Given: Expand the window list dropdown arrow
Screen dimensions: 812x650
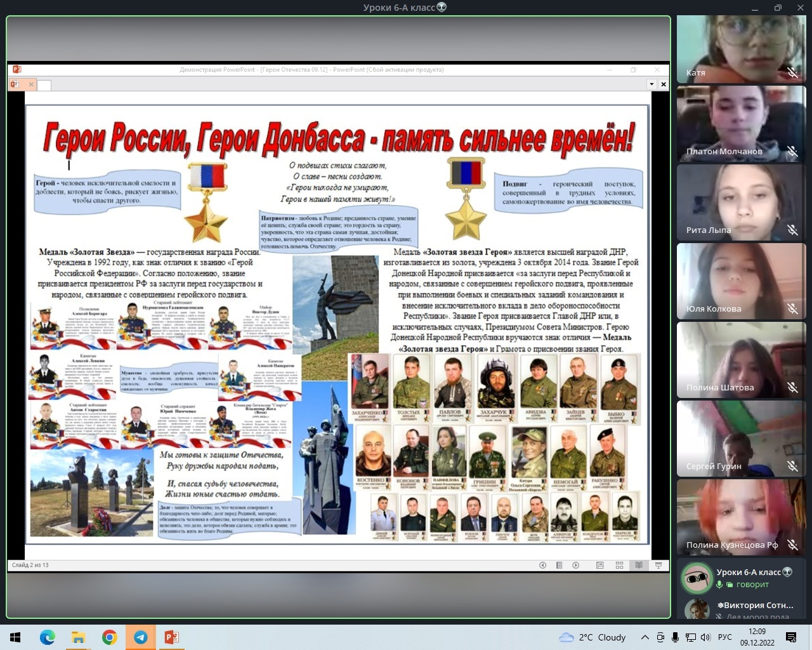Looking at the screenshot, I should click(x=652, y=84).
